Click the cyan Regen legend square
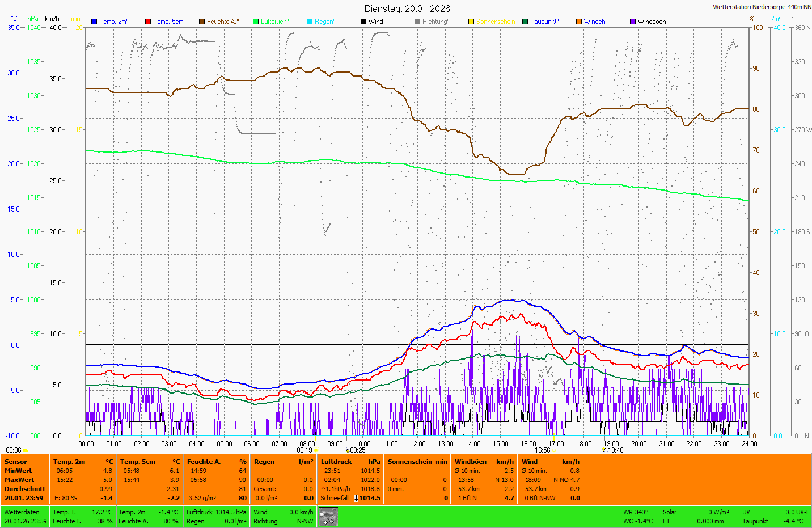The width and height of the screenshot is (812, 528). click(310, 22)
